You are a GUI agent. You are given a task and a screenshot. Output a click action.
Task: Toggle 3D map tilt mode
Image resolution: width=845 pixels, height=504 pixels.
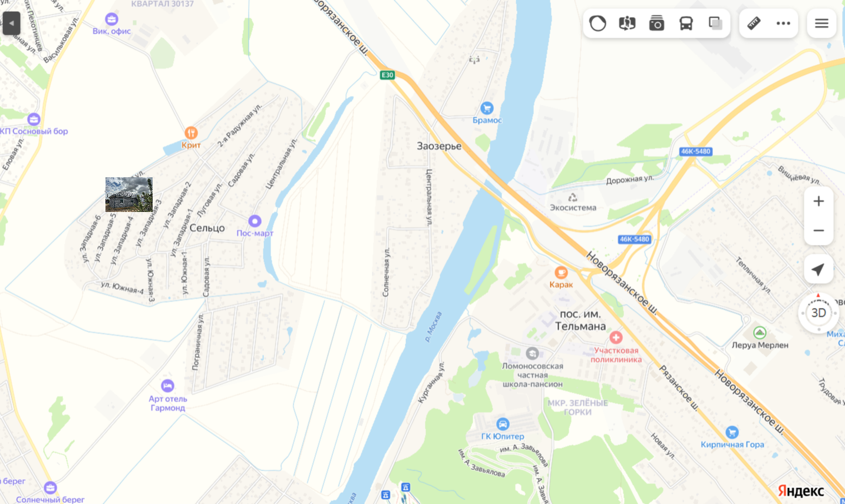coord(818,313)
